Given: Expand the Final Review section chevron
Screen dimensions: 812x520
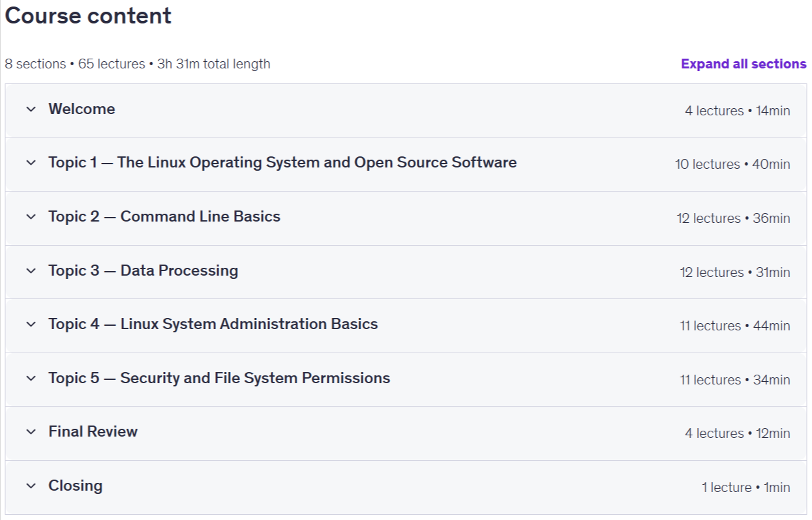Looking at the screenshot, I should (x=31, y=432).
